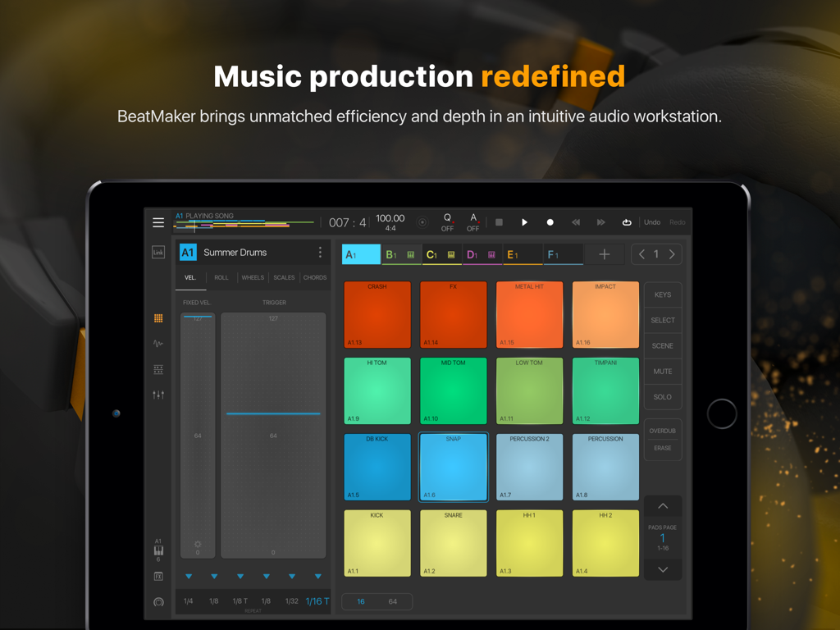Switch to the CHORDS tab

coord(315,277)
